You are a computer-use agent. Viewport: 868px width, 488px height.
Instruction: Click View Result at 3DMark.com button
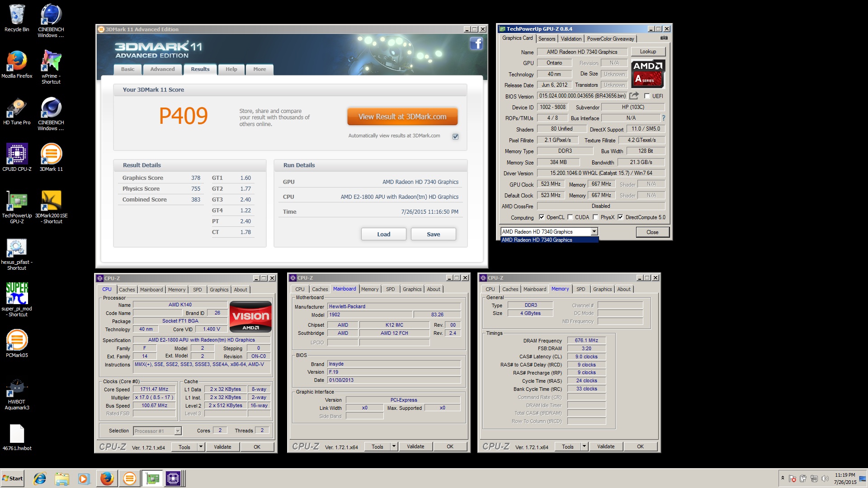pyautogui.click(x=402, y=117)
